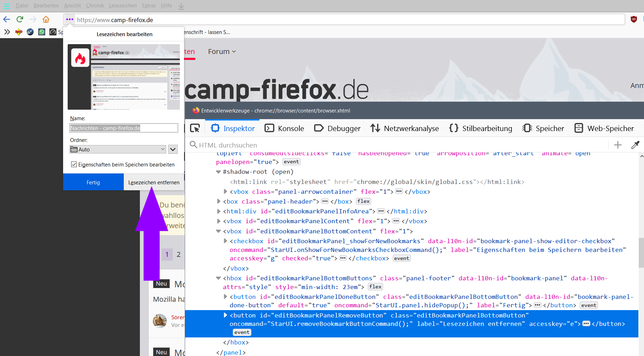
Task: Click the downloads arrow icon
Action: 181,6
